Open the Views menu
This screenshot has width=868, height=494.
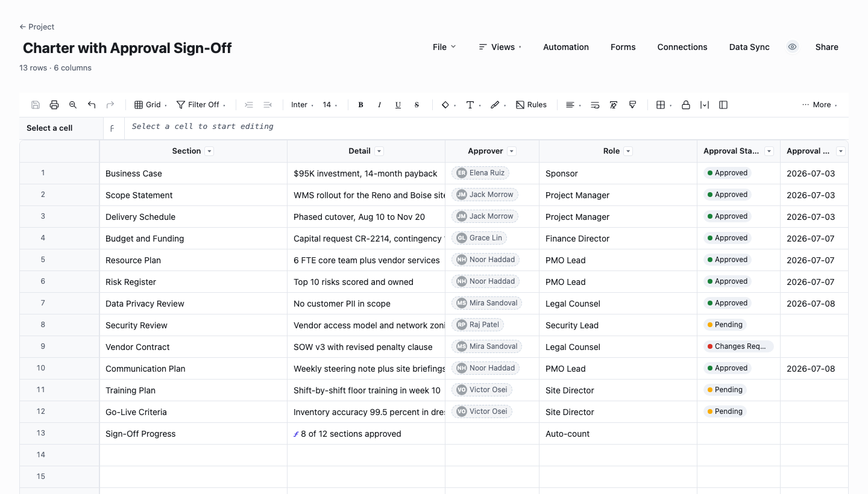tap(500, 47)
